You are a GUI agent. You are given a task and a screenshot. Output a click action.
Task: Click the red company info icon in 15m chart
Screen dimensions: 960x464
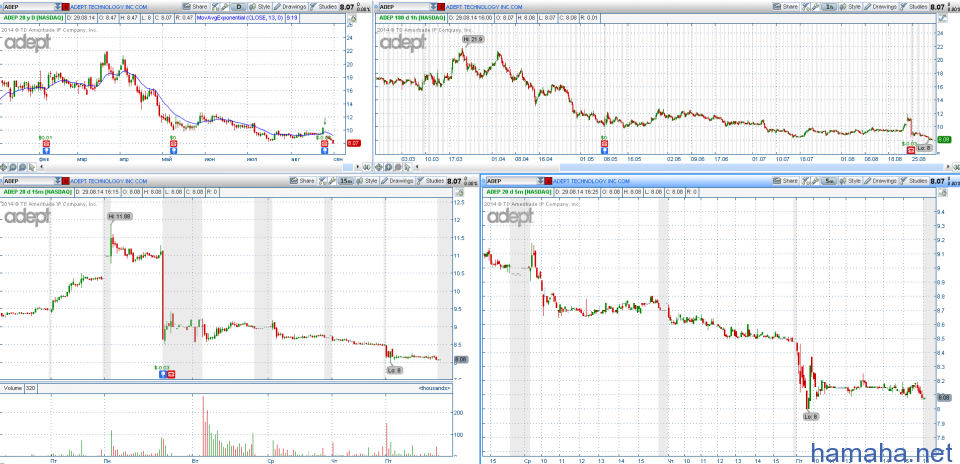coord(66,181)
